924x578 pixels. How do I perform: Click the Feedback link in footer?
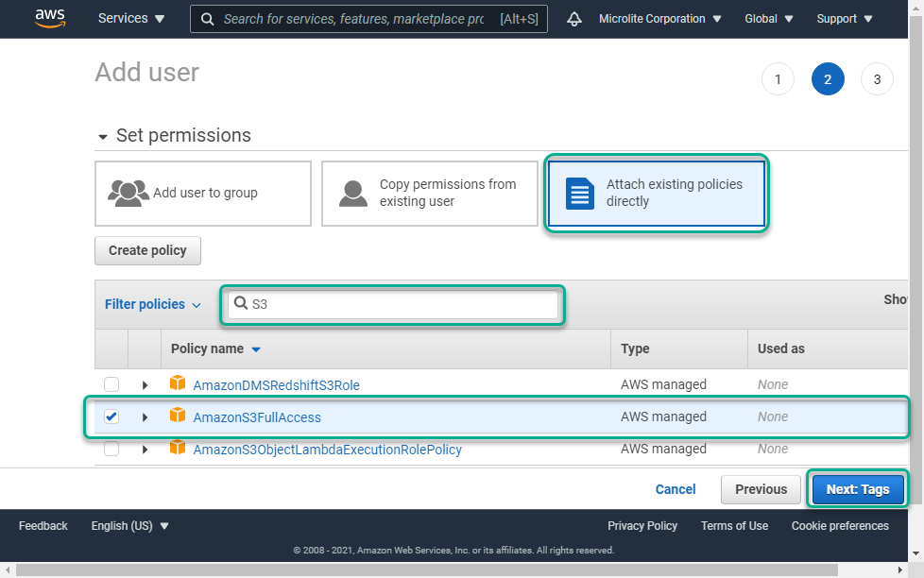tap(43, 525)
